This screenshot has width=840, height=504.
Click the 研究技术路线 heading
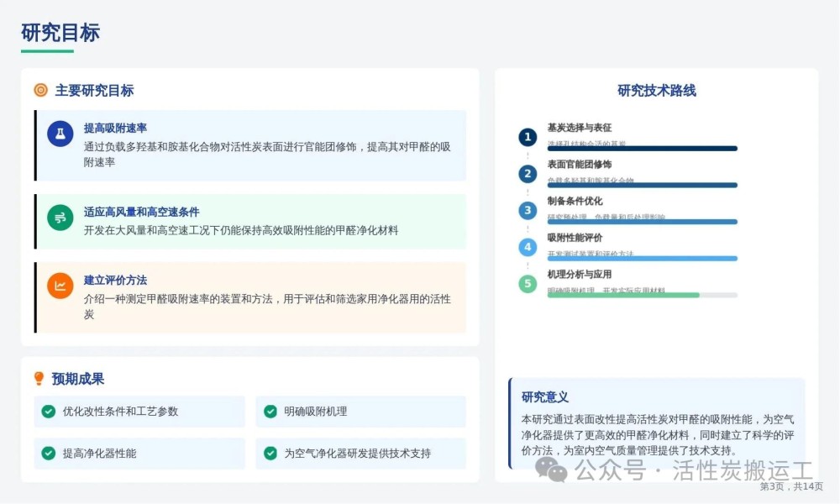point(656,91)
